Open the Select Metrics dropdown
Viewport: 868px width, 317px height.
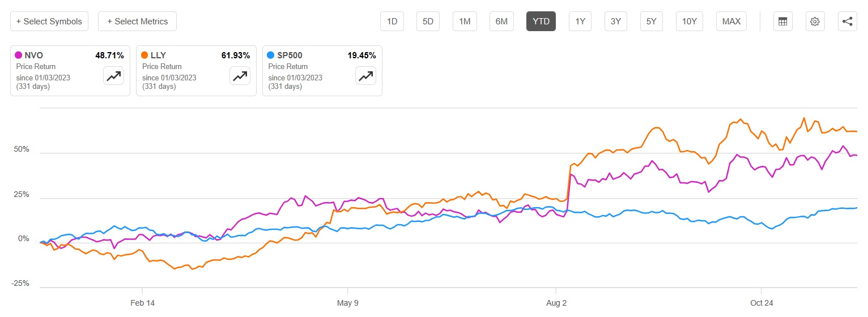tap(137, 22)
